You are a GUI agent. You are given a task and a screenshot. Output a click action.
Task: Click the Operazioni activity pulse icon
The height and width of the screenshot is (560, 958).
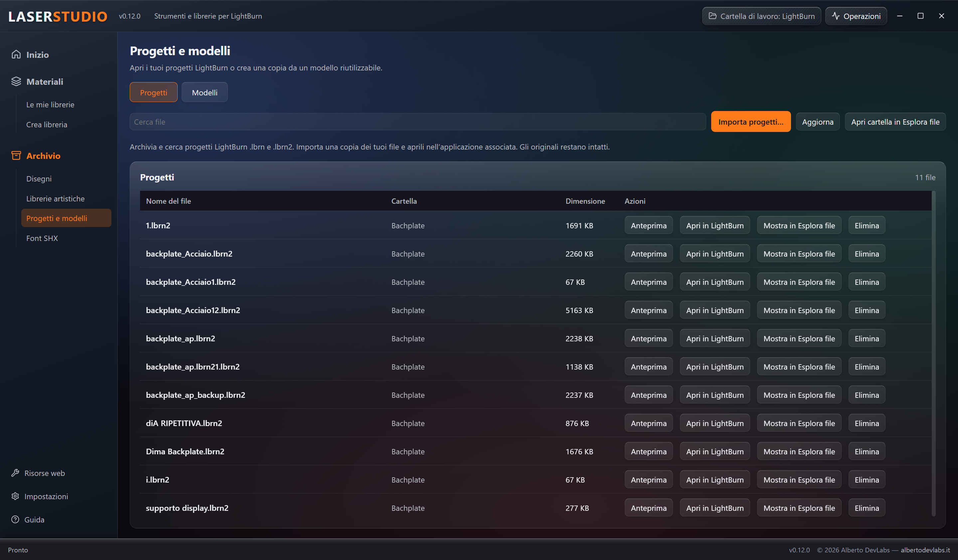[836, 16]
